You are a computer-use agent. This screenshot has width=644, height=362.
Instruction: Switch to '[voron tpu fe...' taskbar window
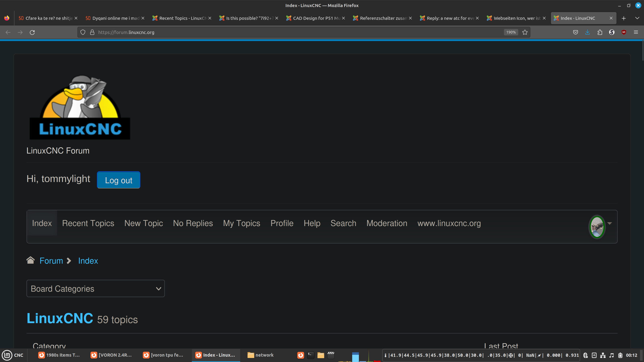163,355
